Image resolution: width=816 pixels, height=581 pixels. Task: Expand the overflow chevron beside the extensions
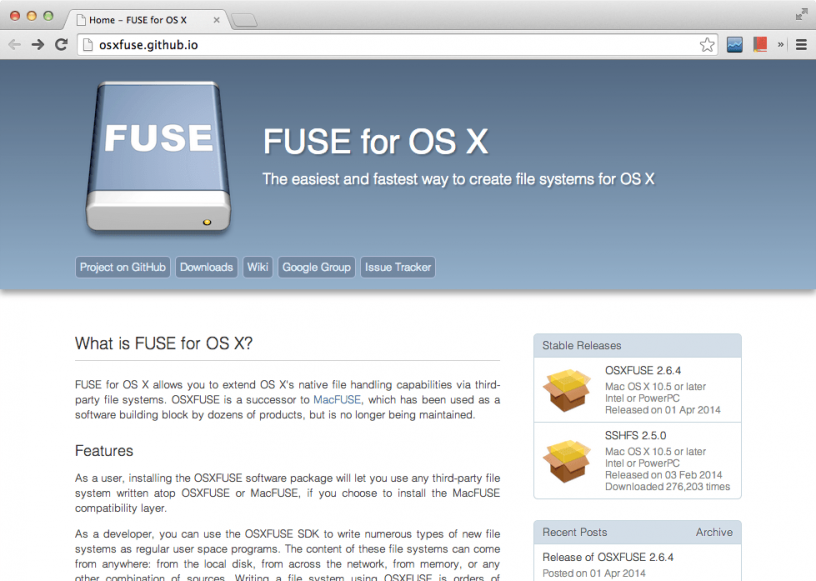780,44
